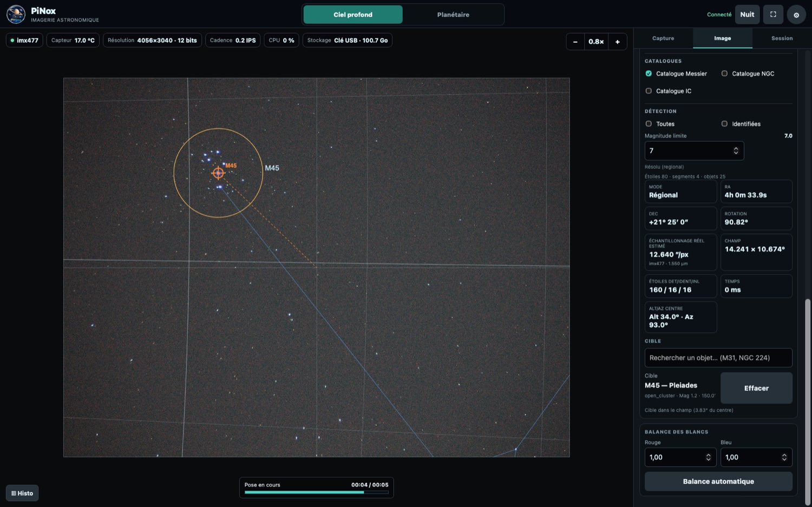Click the Cadence 0.2 IPS chip
Image resolution: width=812 pixels, height=507 pixels.
233,40
